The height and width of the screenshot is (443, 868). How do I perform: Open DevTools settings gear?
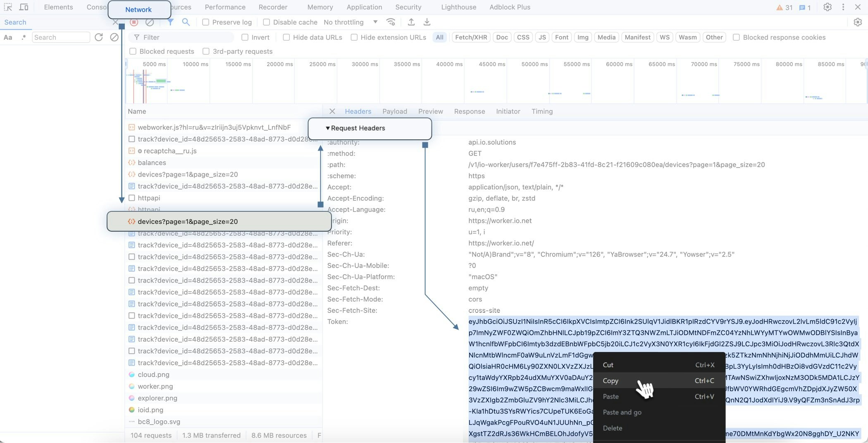(827, 7)
